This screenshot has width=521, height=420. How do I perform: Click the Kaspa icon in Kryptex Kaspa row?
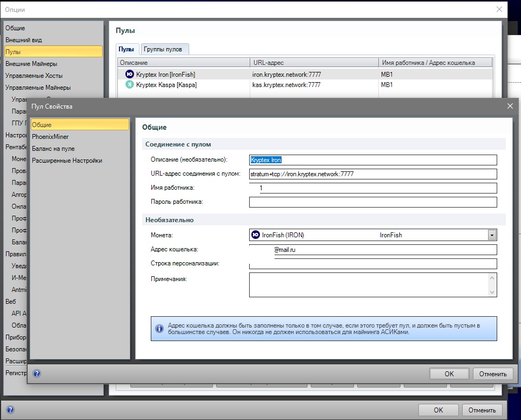point(129,84)
